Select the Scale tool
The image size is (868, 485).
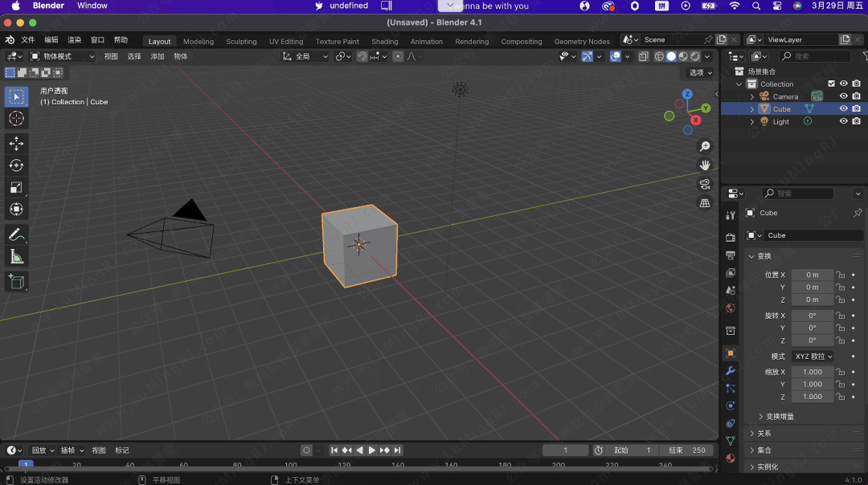coord(16,187)
